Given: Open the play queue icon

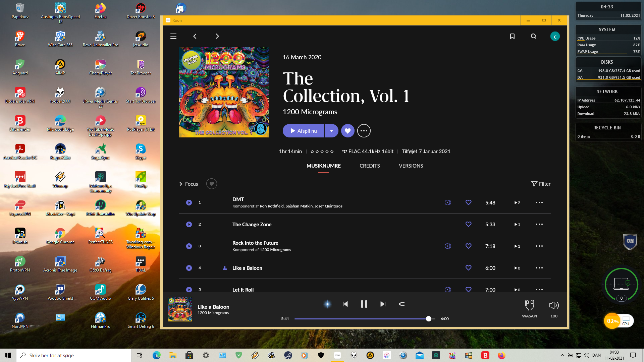Looking at the screenshot, I should 401,304.
